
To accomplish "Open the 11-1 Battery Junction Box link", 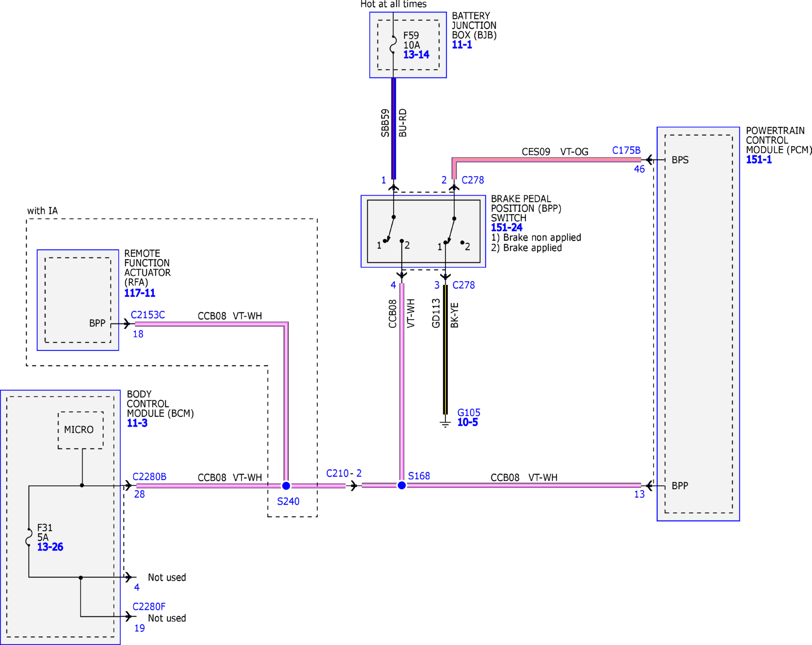I will click(462, 45).
